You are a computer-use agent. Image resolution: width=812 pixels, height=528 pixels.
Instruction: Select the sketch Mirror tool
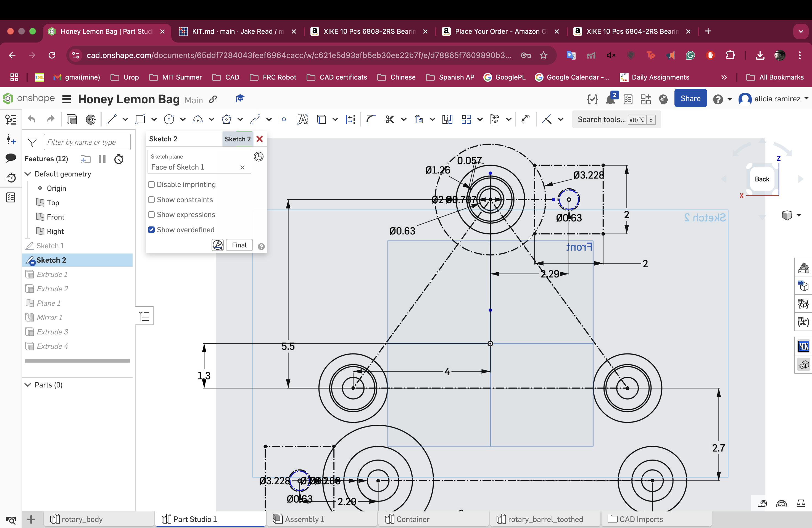[x=447, y=119]
